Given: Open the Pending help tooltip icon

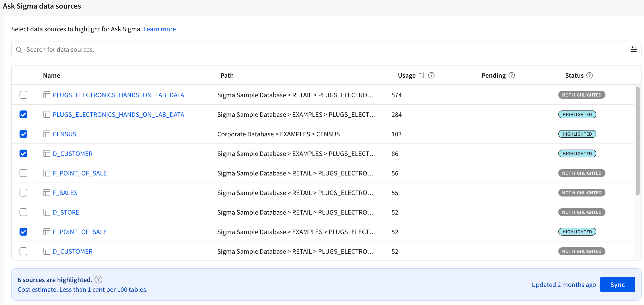Looking at the screenshot, I should 511,75.
